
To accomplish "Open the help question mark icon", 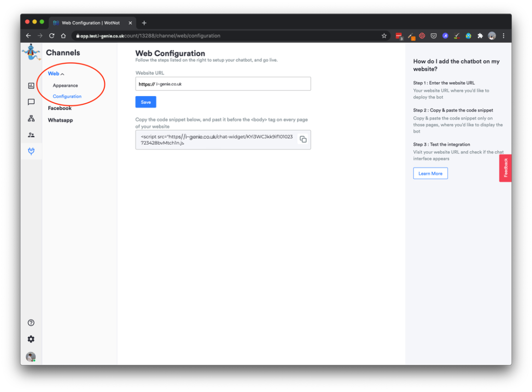I will click(31, 323).
